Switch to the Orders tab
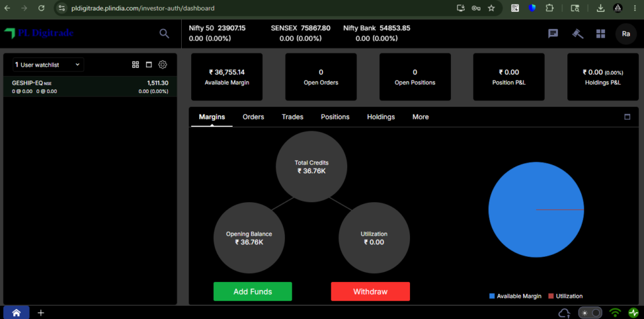Screen dimensions: 644x319 click(x=253, y=117)
